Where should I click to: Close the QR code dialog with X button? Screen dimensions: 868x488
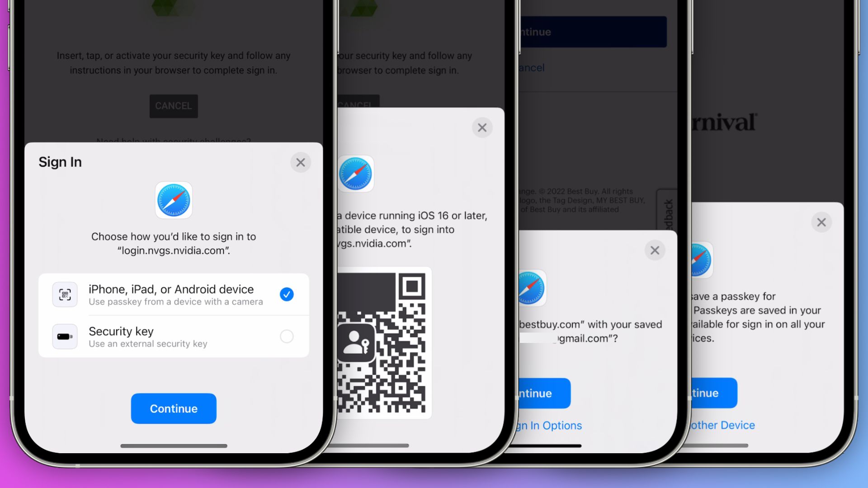click(x=482, y=127)
